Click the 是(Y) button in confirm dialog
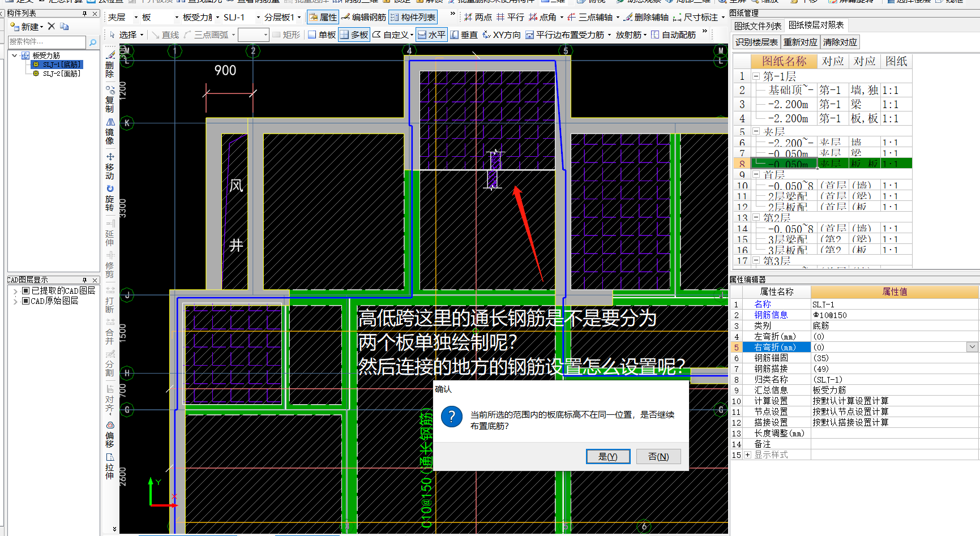 point(607,456)
